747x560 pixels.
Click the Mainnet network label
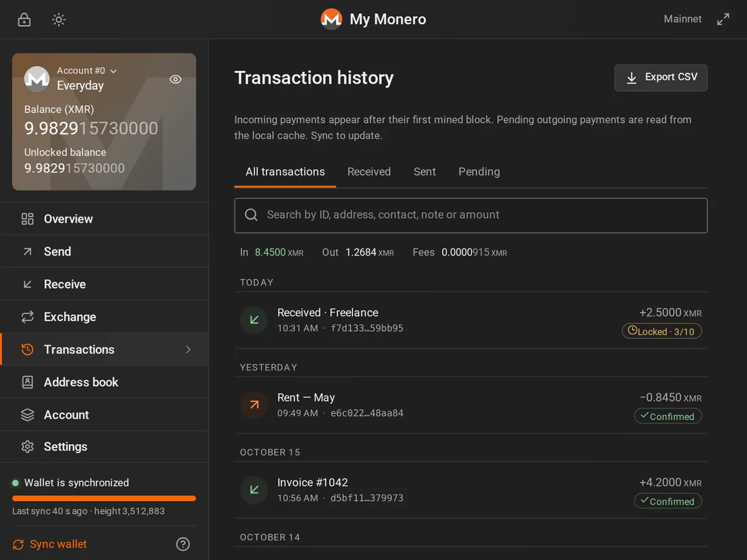683,19
